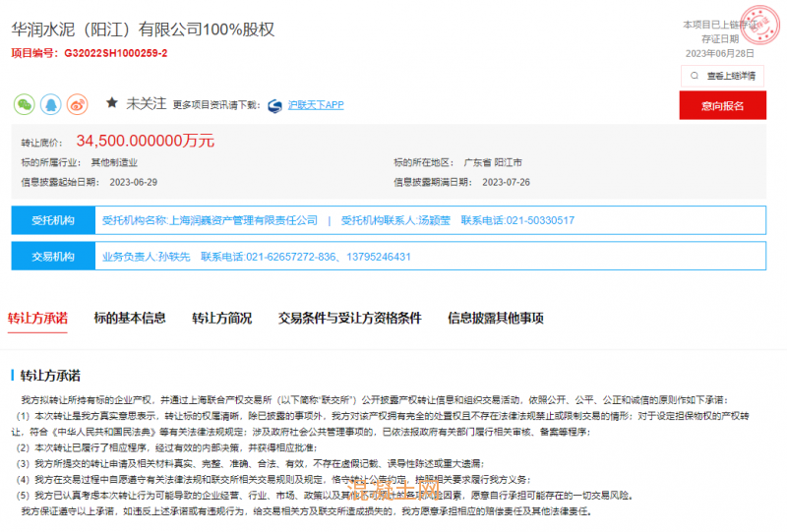Share via the QQ icon
The width and height of the screenshot is (787, 532).
50,103
